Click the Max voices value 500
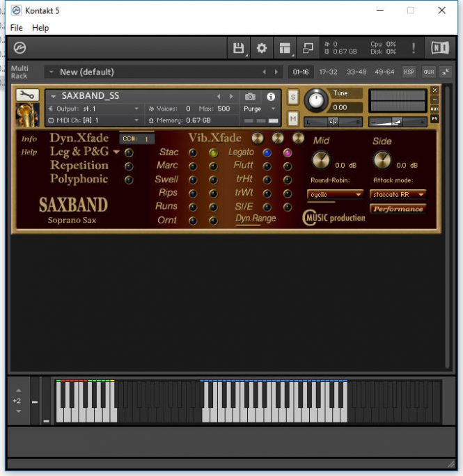The height and width of the screenshot is (476, 463). click(x=223, y=109)
